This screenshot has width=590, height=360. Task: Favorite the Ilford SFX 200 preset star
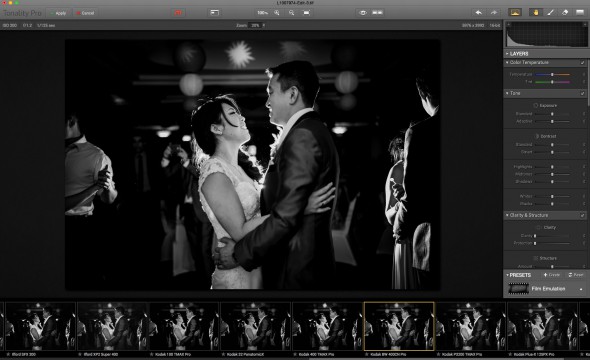click(8, 354)
